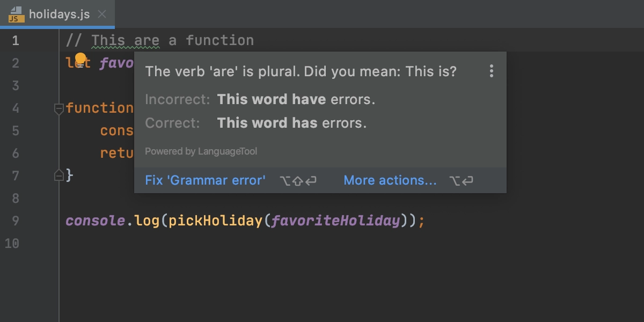The image size is (644, 322).
Task: Click the 'Powered by LanguageTool' label
Action: click(x=201, y=151)
